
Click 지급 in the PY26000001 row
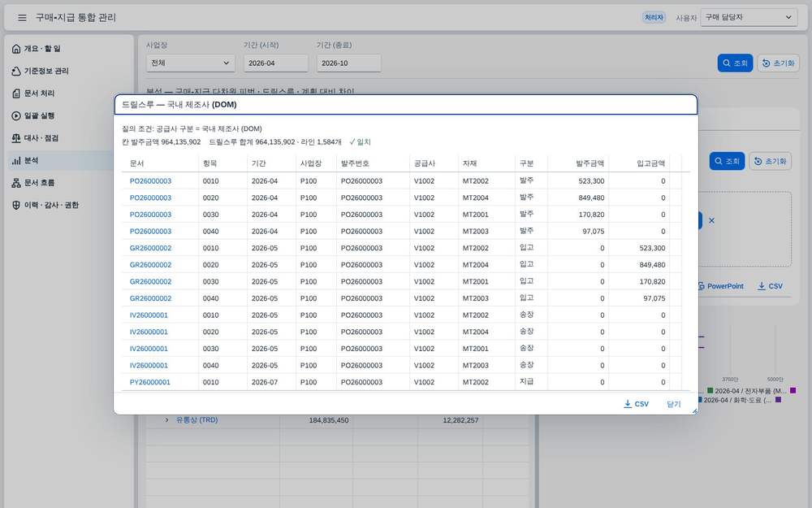click(527, 381)
